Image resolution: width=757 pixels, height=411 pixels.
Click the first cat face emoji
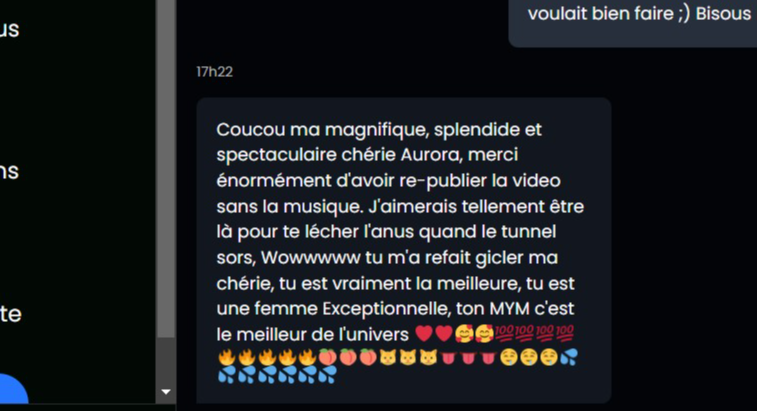pos(388,358)
